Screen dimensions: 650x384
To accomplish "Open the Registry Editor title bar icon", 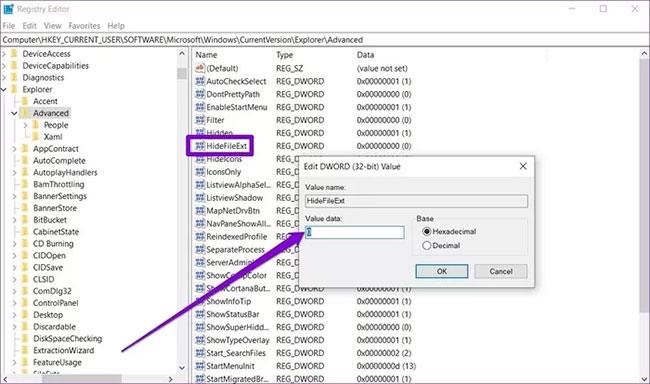I will [x=8, y=9].
